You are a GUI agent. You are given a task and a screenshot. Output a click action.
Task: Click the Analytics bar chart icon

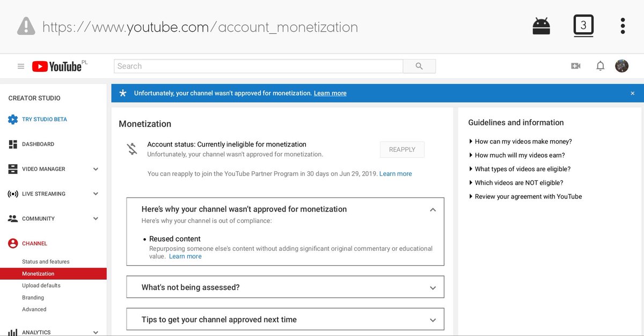coord(13,332)
